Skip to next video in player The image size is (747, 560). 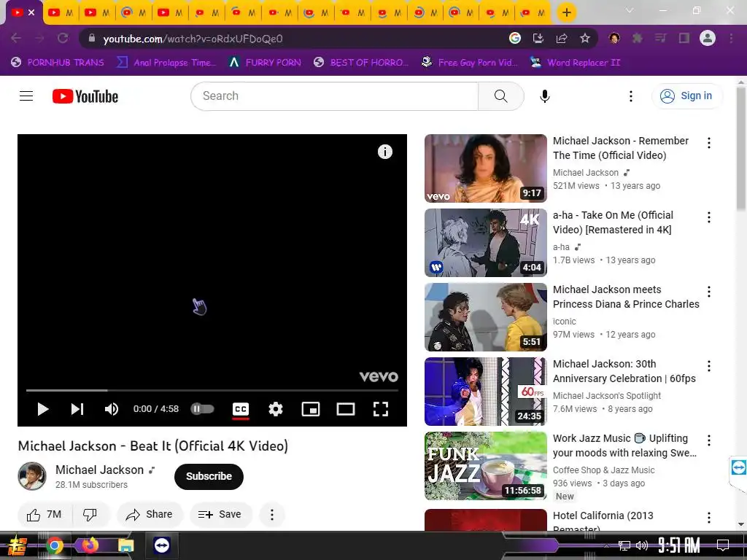point(77,409)
